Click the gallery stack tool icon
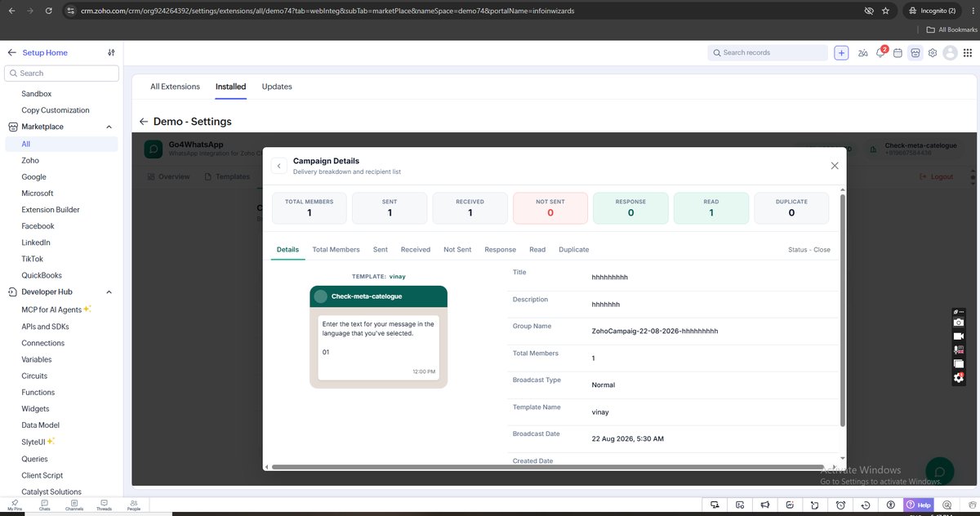This screenshot has width=980, height=516. click(959, 364)
